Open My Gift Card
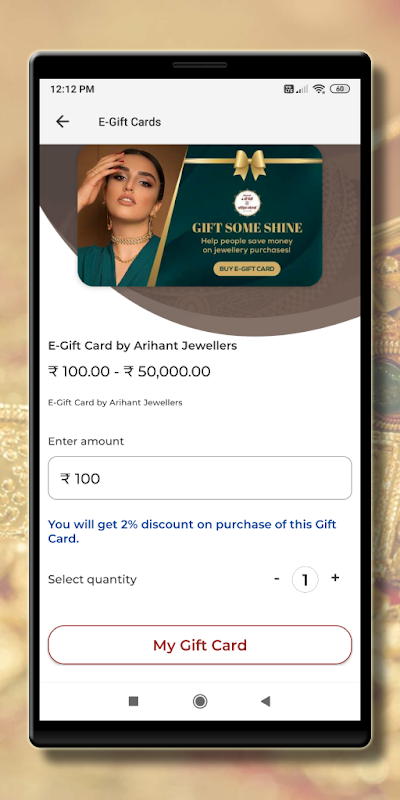 [200, 645]
